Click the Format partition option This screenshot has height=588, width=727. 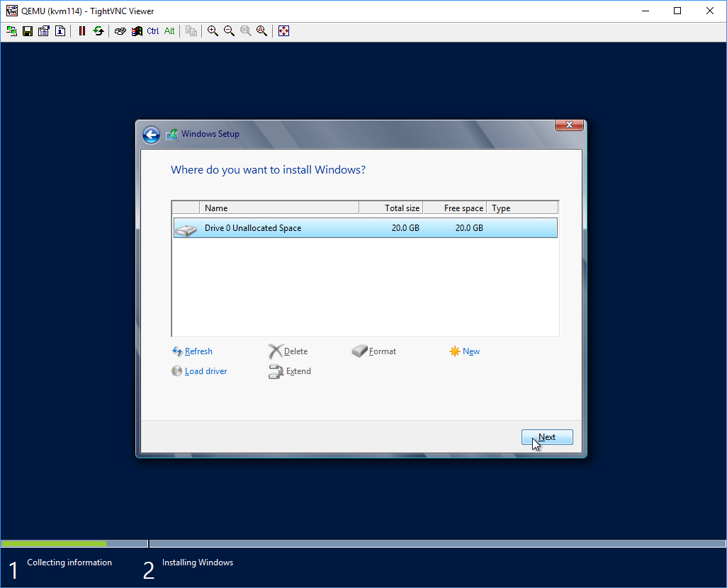pos(383,351)
